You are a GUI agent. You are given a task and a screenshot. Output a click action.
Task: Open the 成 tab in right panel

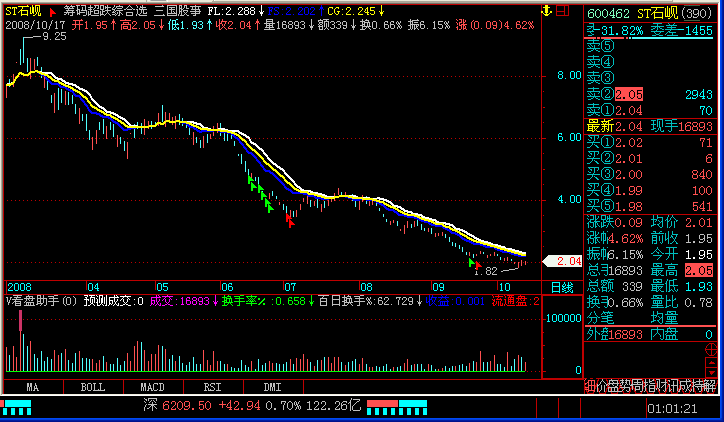pyautogui.click(x=686, y=386)
